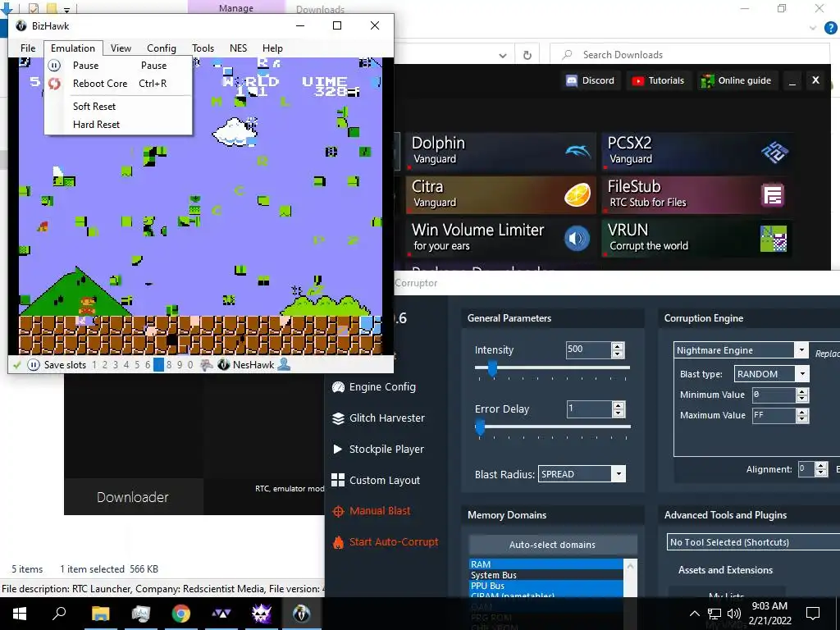Expand Explorer address bar history chevron
840x630 pixels.
point(503,55)
